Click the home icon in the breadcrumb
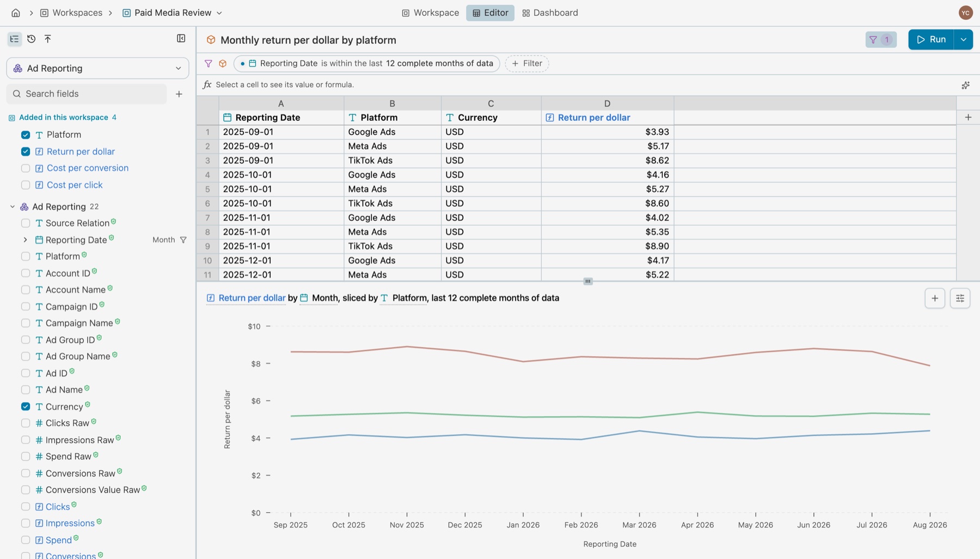The width and height of the screenshot is (980, 559). (16, 13)
